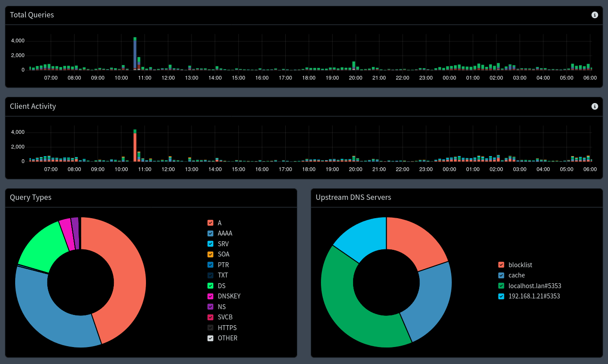608x364 pixels.
Task: Click the A label in Query Types legend
Action: pyautogui.click(x=220, y=223)
